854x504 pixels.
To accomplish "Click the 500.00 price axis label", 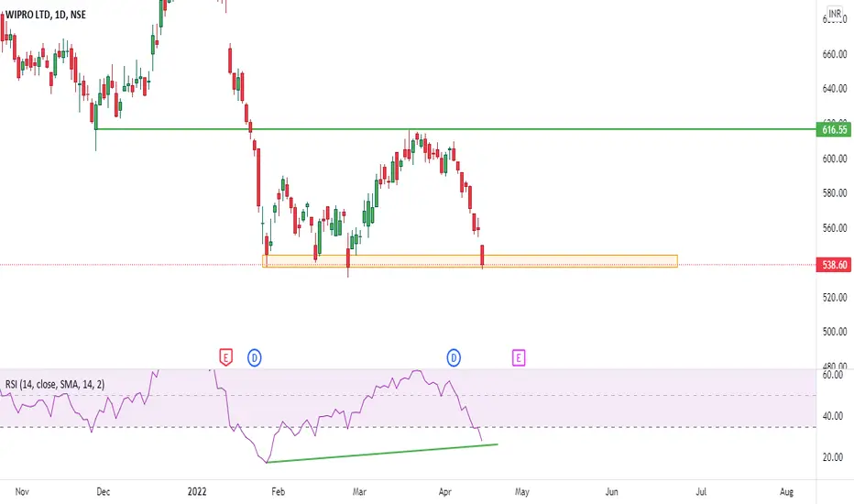I will [x=835, y=332].
